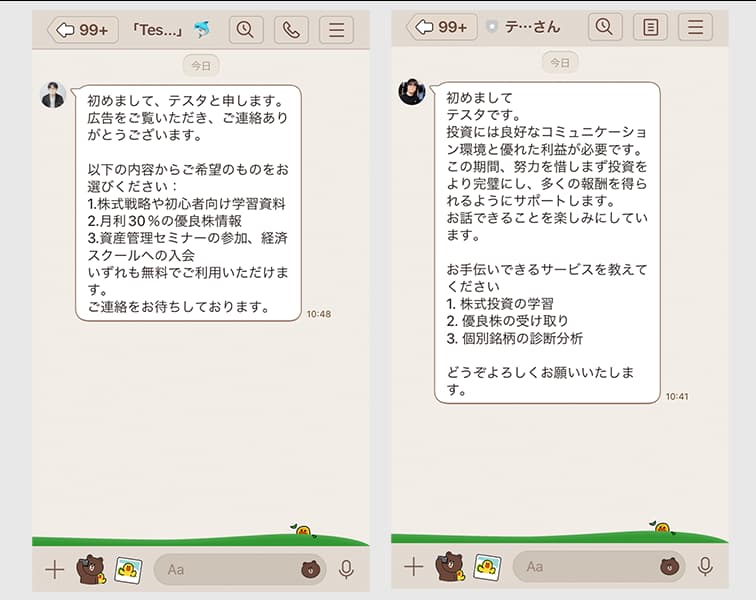Open the sender's avatar in the left chat
756x600 pixels.
(x=53, y=95)
